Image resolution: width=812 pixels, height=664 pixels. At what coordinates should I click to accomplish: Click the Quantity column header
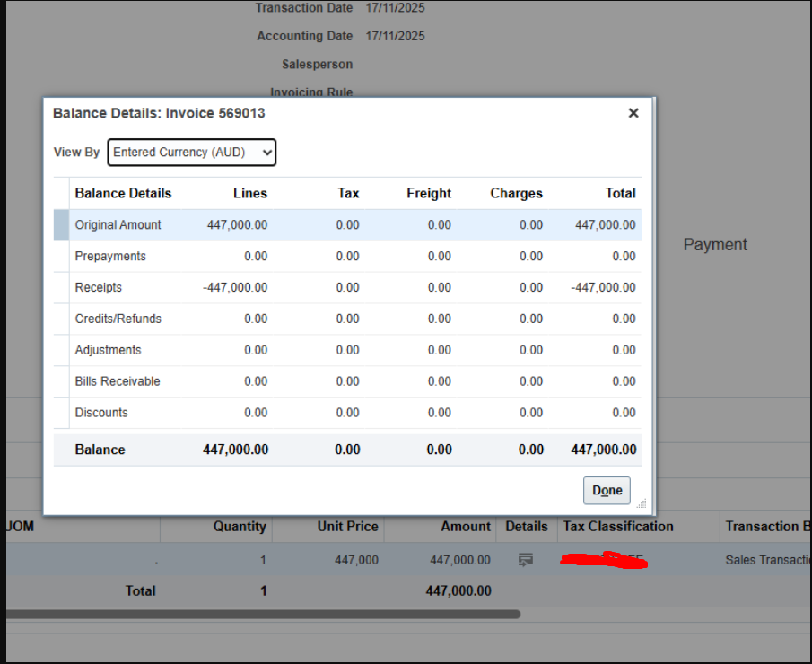pos(240,526)
